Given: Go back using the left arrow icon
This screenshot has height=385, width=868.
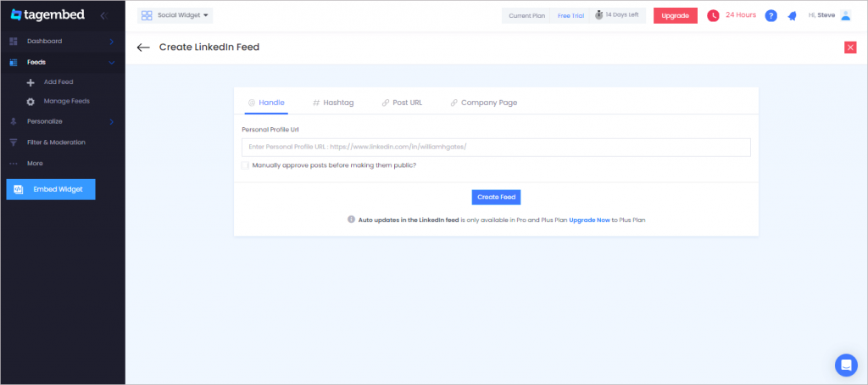Looking at the screenshot, I should point(143,47).
